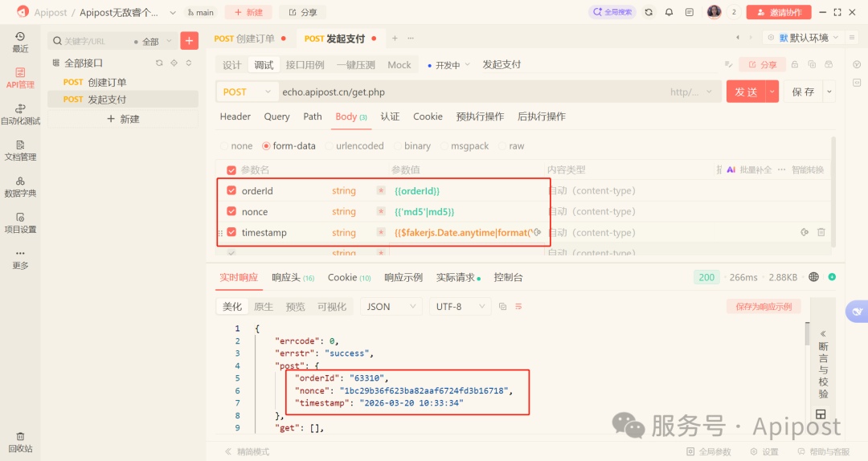Click the locate target icon beside 全部接口
Screen dimensions: 868x461
174,63
